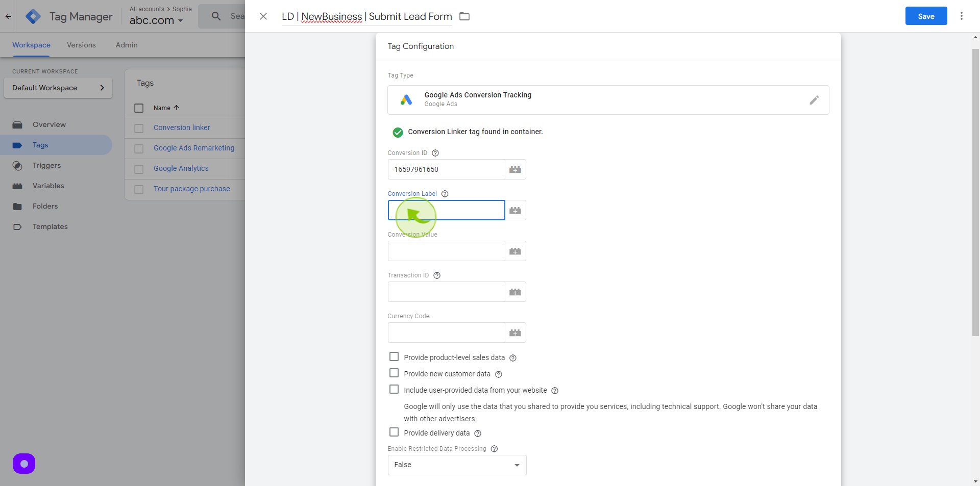
Task: Open Currency Code variable picker icon
Action: coord(516,332)
